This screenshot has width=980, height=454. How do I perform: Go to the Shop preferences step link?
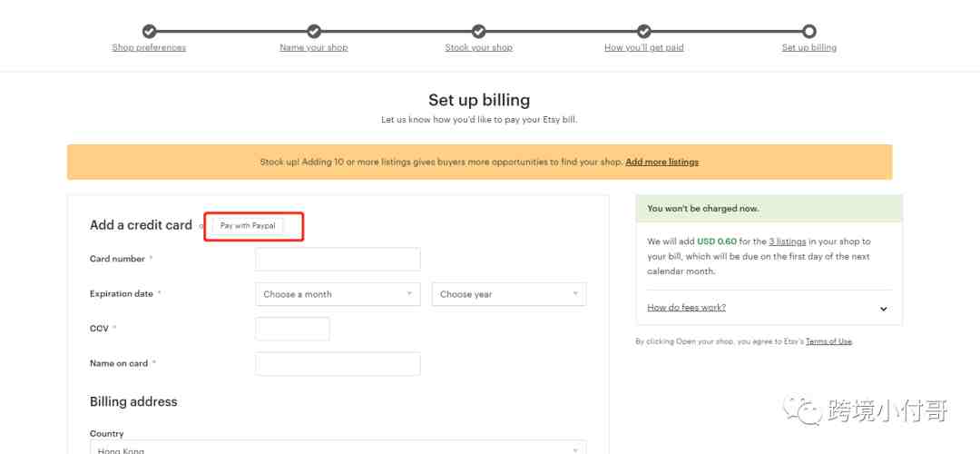coord(149,47)
